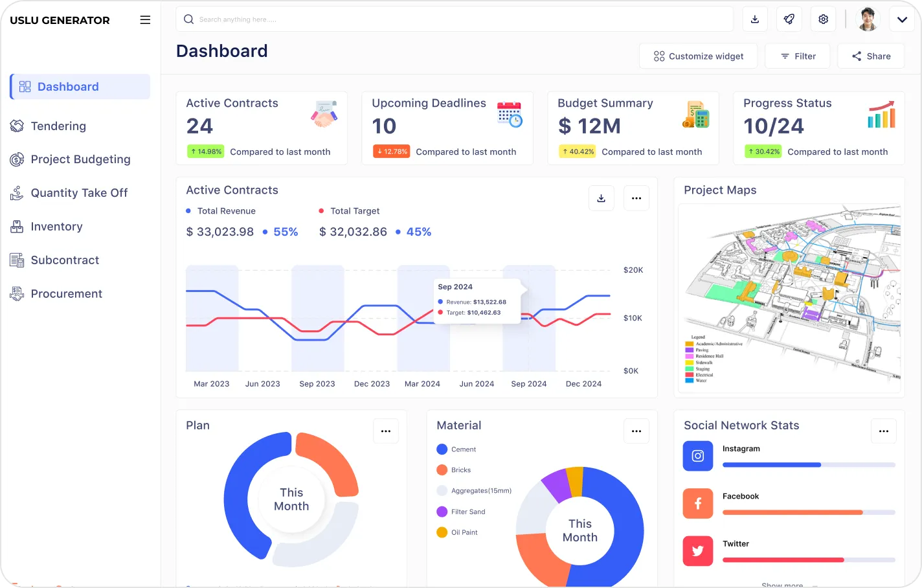Click the Instagram progress bar
922x588 pixels.
[x=809, y=465]
